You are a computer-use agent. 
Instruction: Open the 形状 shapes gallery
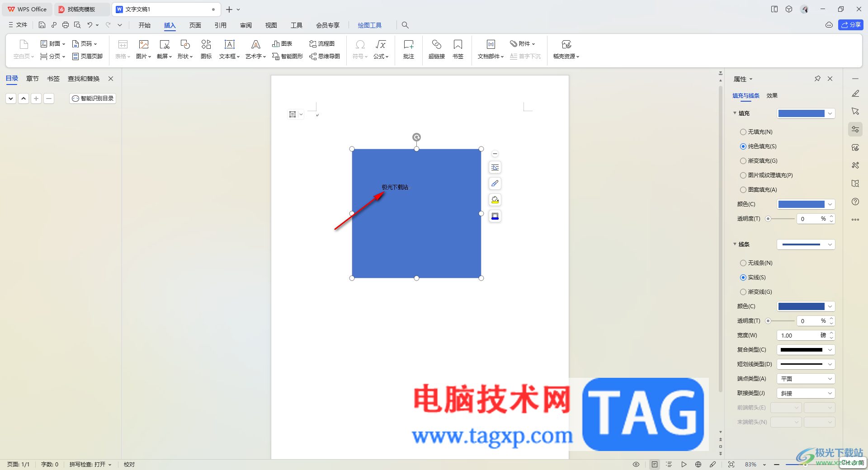pyautogui.click(x=185, y=50)
